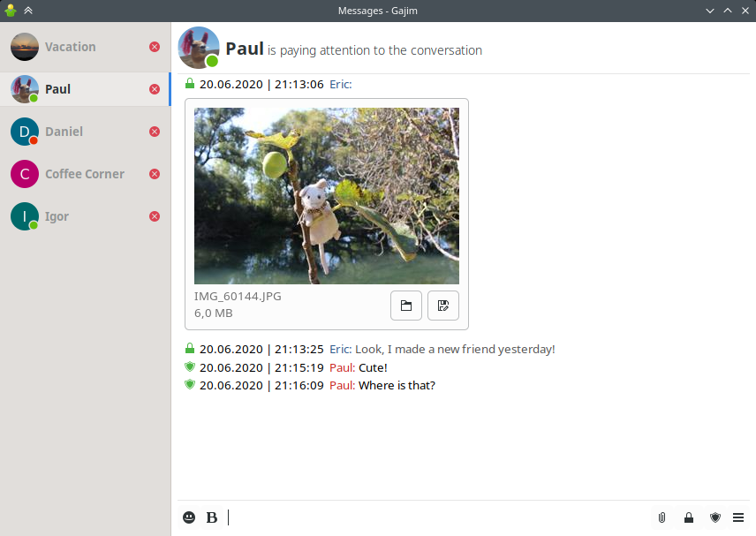Screen dimensions: 756x536
Task: Close the Coffee Corner chat tab
Action: coord(155,174)
